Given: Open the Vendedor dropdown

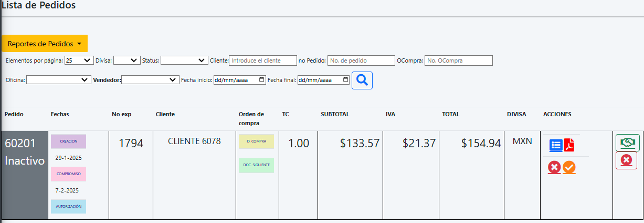Looking at the screenshot, I should point(150,80).
